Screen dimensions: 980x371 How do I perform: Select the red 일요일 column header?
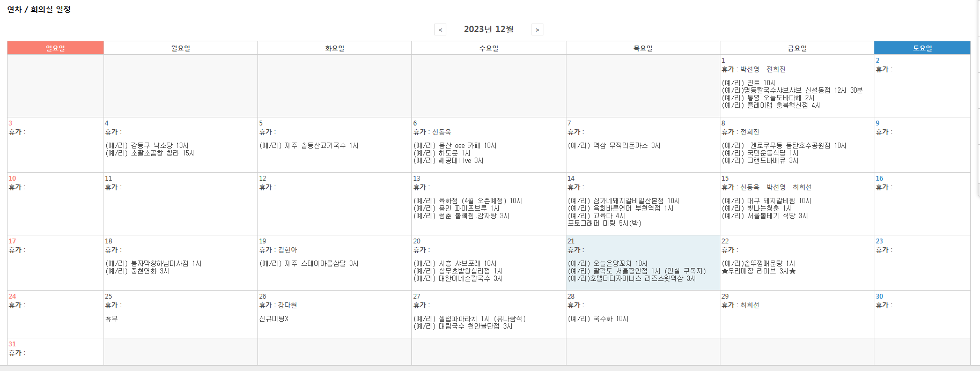[x=55, y=48]
